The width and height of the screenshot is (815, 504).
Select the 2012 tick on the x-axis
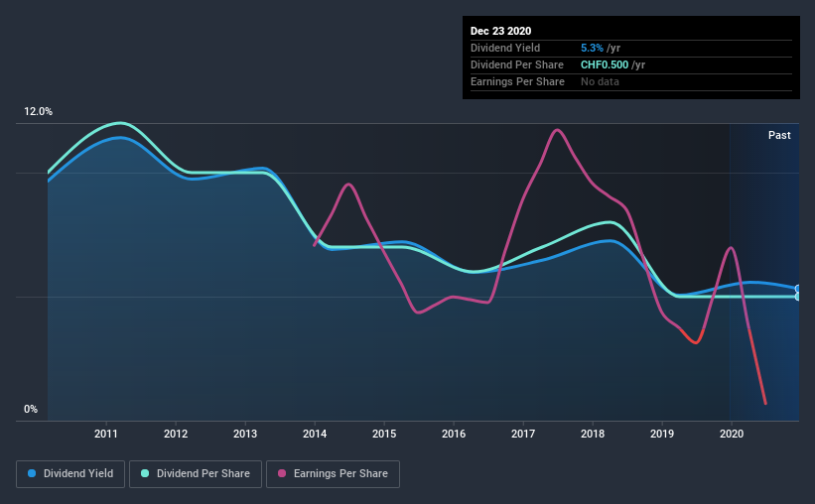click(176, 434)
